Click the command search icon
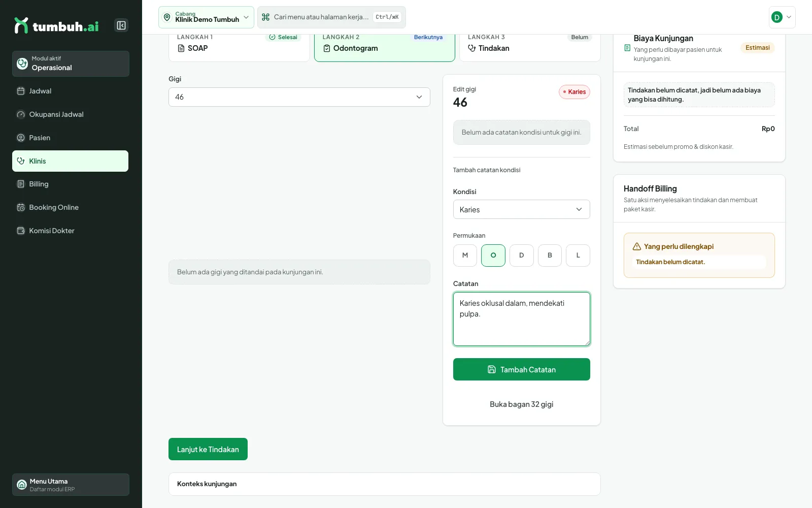 [265, 17]
